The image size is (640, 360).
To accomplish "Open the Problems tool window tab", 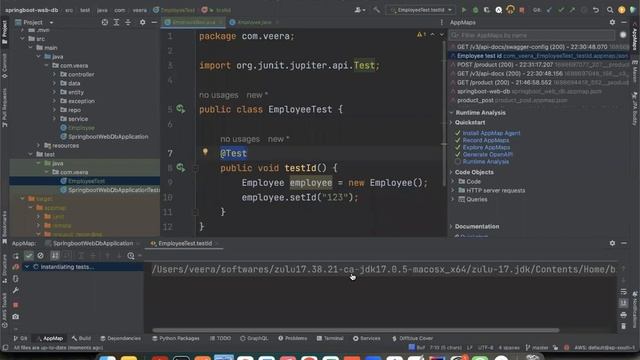I will [x=292, y=338].
